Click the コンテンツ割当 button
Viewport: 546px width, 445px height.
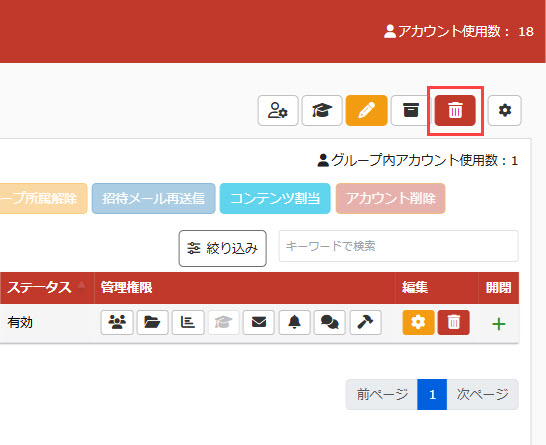tap(275, 198)
